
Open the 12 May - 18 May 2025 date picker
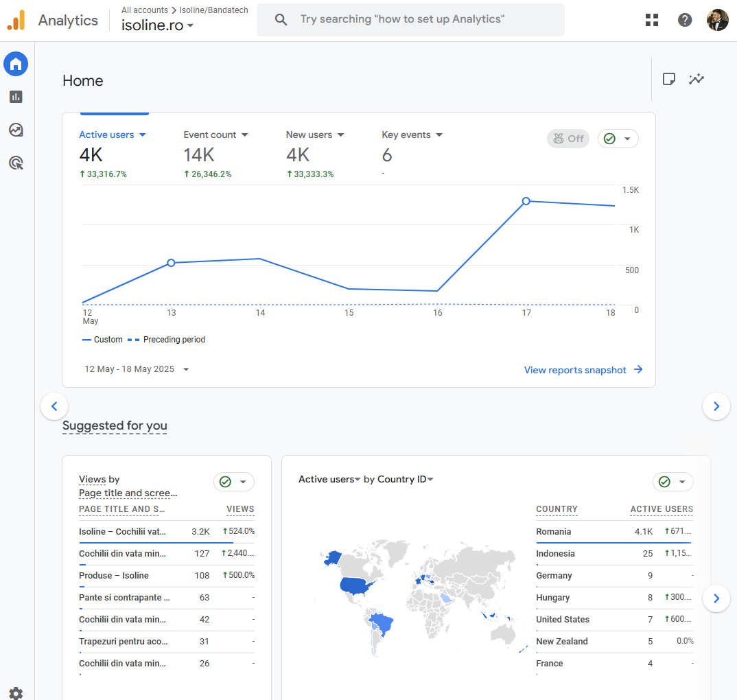137,369
